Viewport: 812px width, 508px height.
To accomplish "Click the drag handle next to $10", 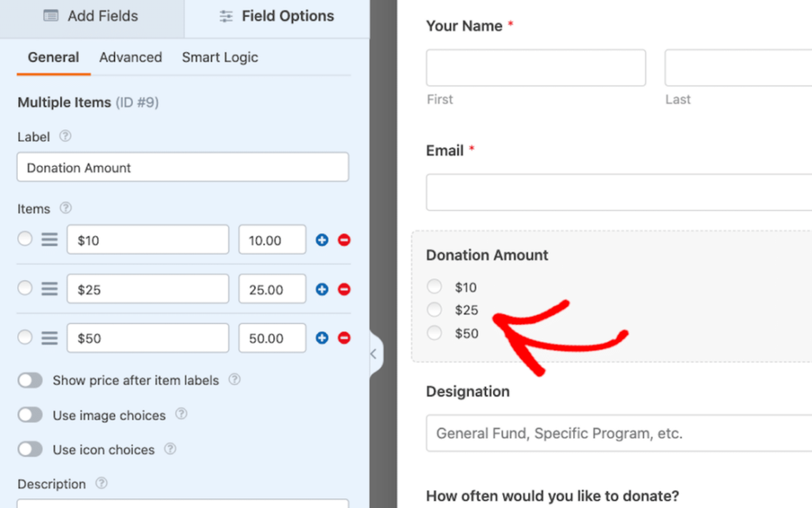I will coord(48,239).
